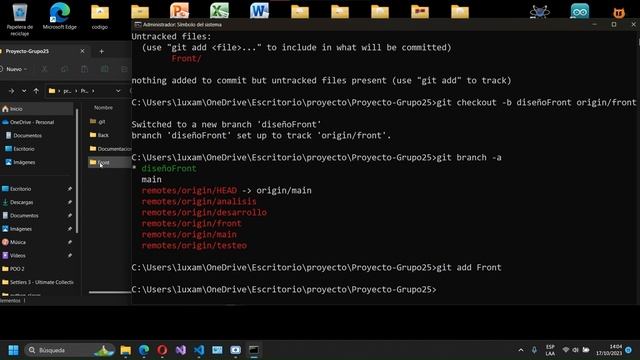Screen dimensions: 640x360
Task: Click the Forward arrow in Explorer
Action: (x=11, y=91)
